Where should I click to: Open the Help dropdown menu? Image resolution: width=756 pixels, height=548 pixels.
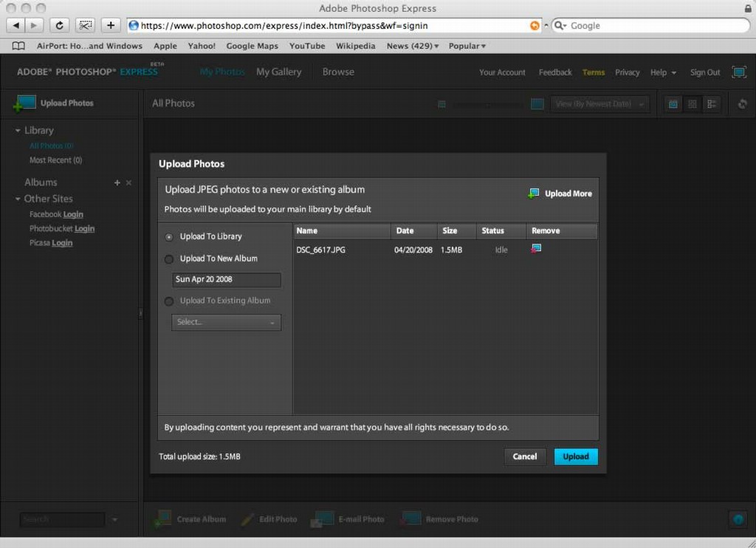(662, 72)
